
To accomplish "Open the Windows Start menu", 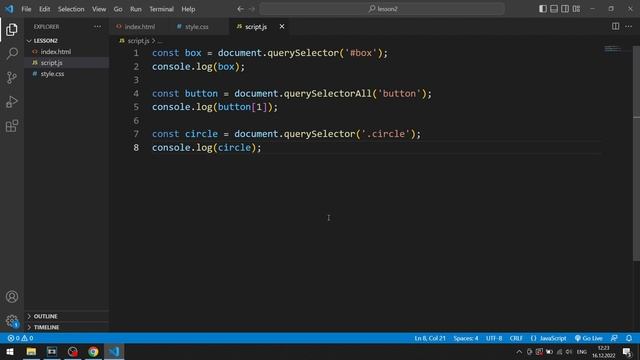I will click(x=10, y=351).
